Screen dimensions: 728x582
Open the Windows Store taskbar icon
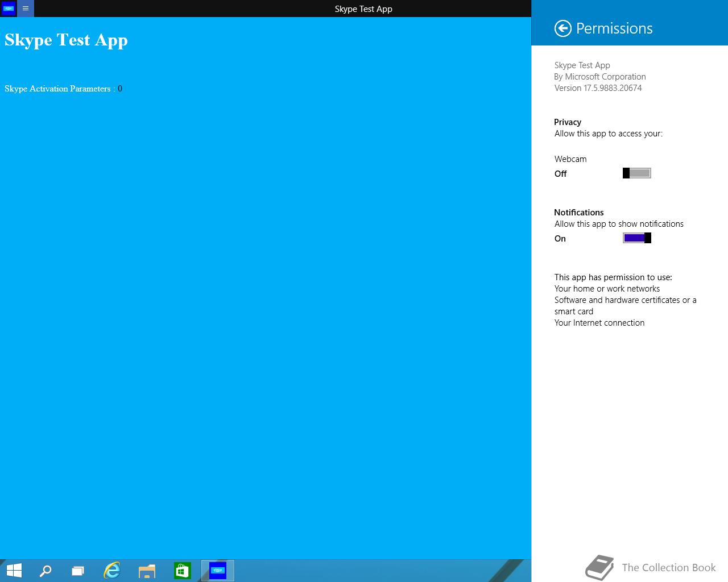point(182,570)
